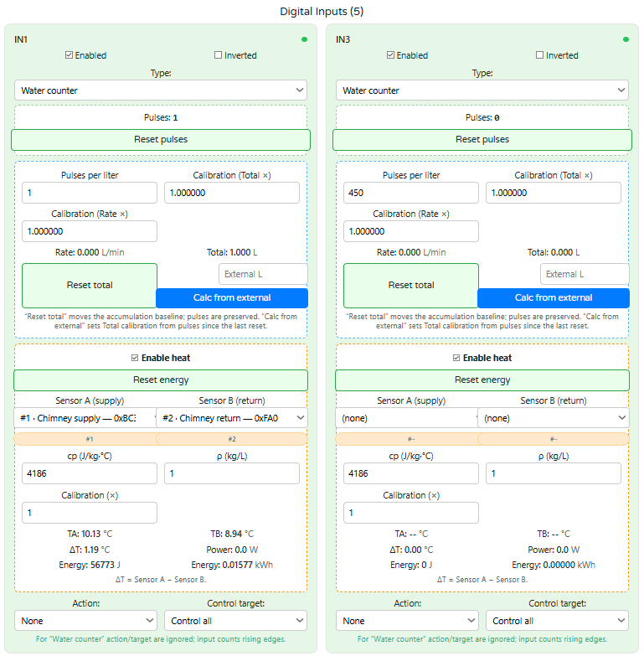Click IN1 Rate: 0.000 L/min reading
This screenshot has width=644, height=656.
90,252
